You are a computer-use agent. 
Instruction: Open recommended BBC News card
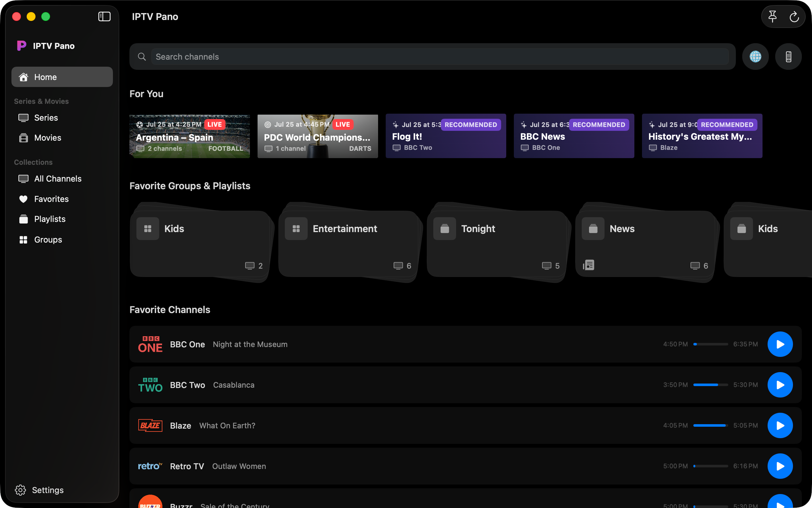[x=574, y=136]
